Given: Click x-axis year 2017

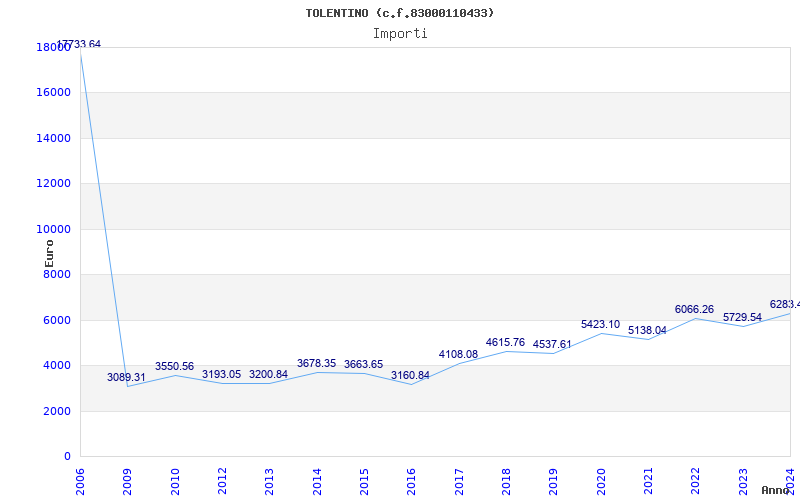Looking at the screenshot, I should pos(459,481).
